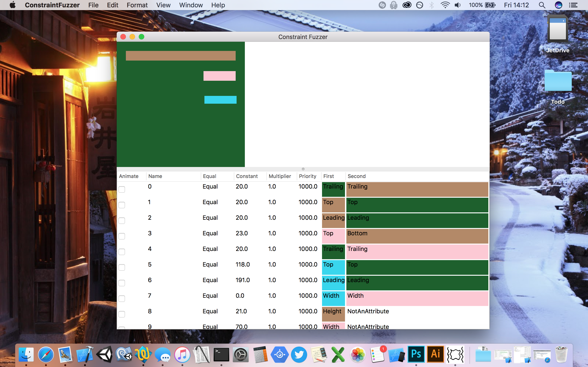Open Xcode from the dock

click(85, 354)
